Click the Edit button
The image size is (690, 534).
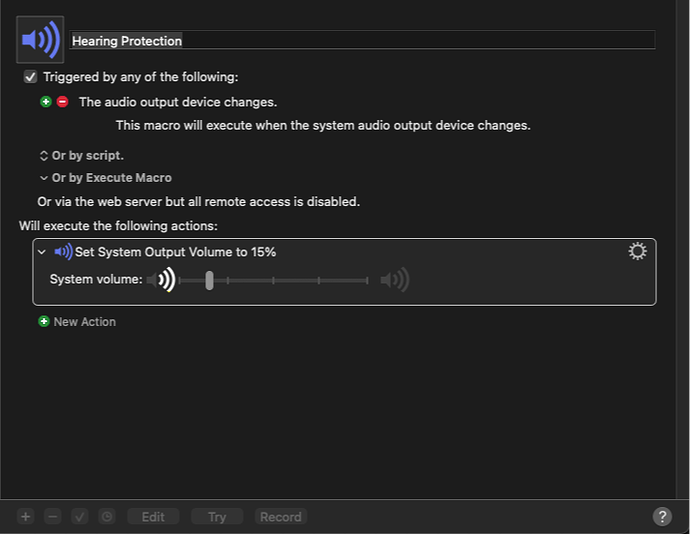tap(153, 517)
